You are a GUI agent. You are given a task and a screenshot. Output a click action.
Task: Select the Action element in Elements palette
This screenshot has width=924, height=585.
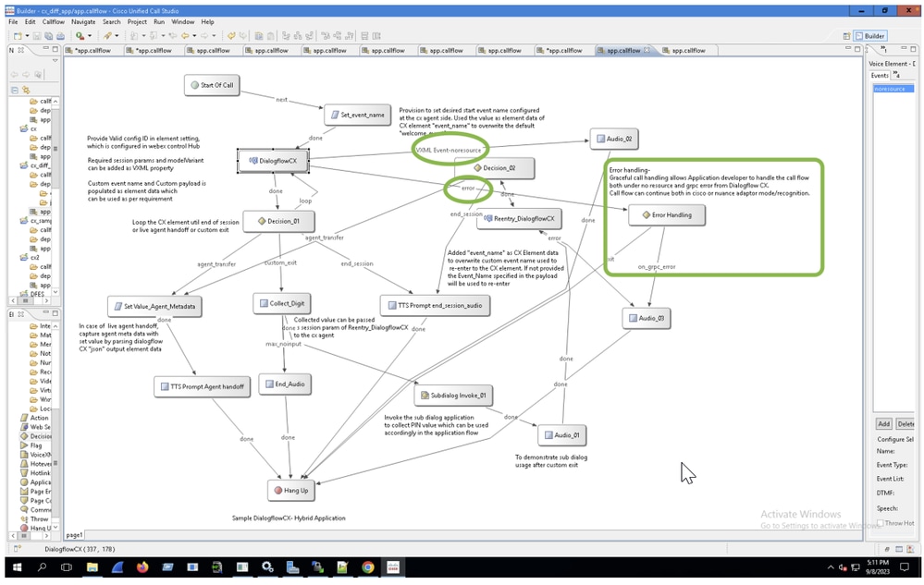[x=35, y=418]
